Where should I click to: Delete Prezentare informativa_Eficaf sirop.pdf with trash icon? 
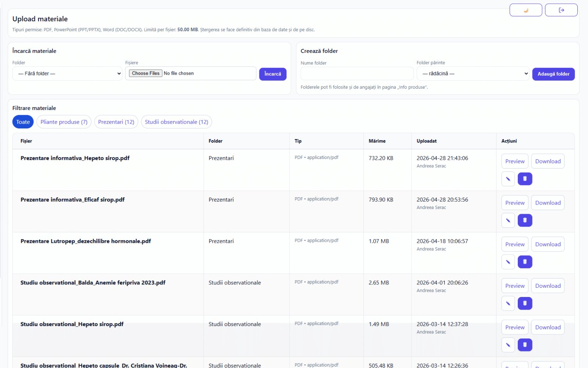525,220
